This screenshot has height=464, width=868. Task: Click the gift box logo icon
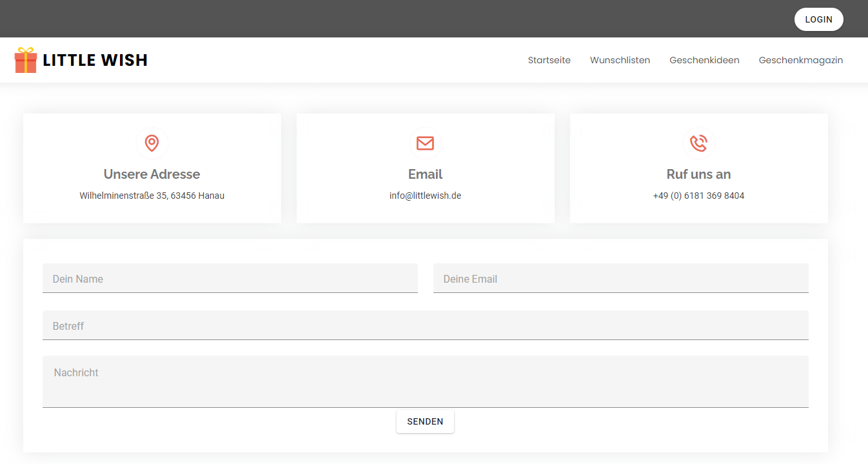pos(26,60)
